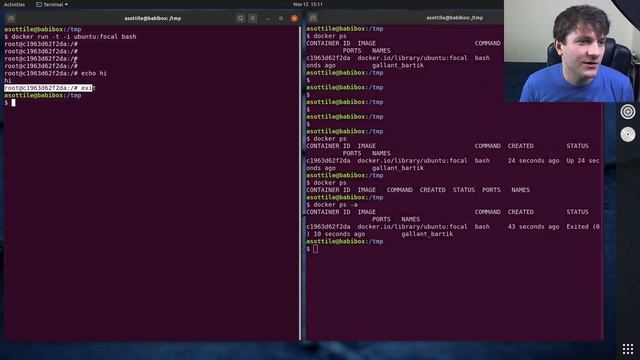Click the left terminal title bar text

[x=153, y=18]
